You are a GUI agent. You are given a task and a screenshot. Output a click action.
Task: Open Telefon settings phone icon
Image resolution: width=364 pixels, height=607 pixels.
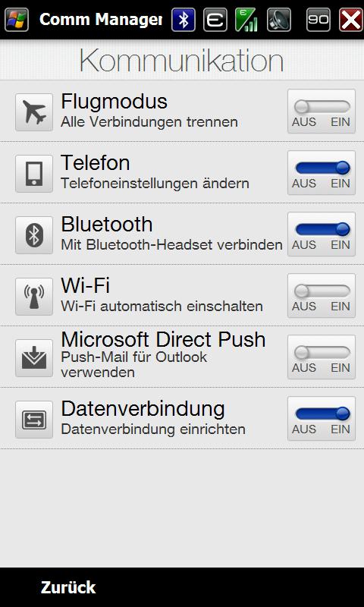pyautogui.click(x=34, y=174)
